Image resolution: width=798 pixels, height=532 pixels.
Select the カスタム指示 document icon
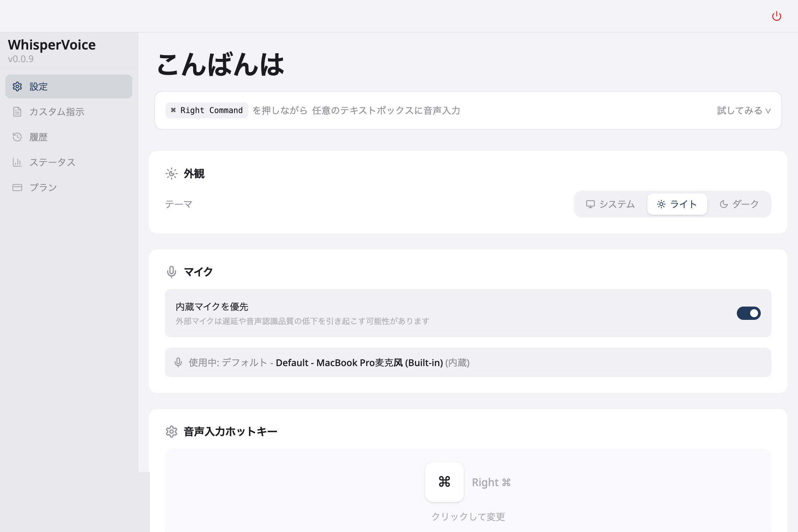[x=17, y=112]
